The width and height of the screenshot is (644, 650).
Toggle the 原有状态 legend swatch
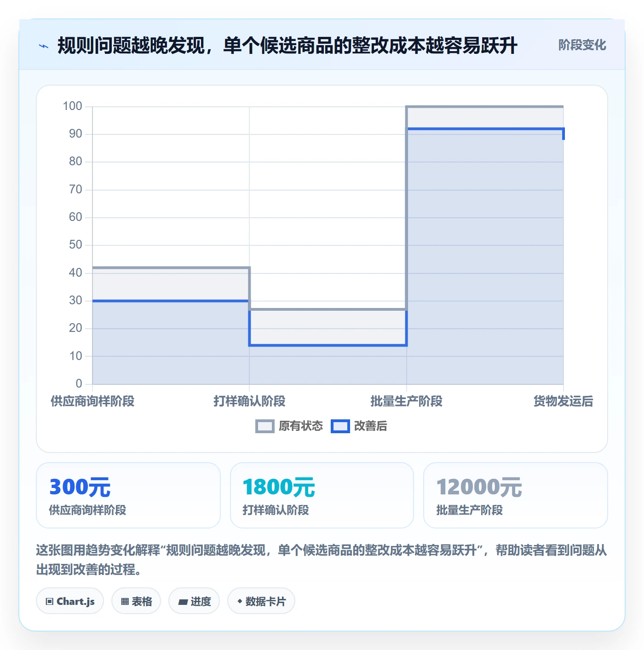[x=265, y=426]
